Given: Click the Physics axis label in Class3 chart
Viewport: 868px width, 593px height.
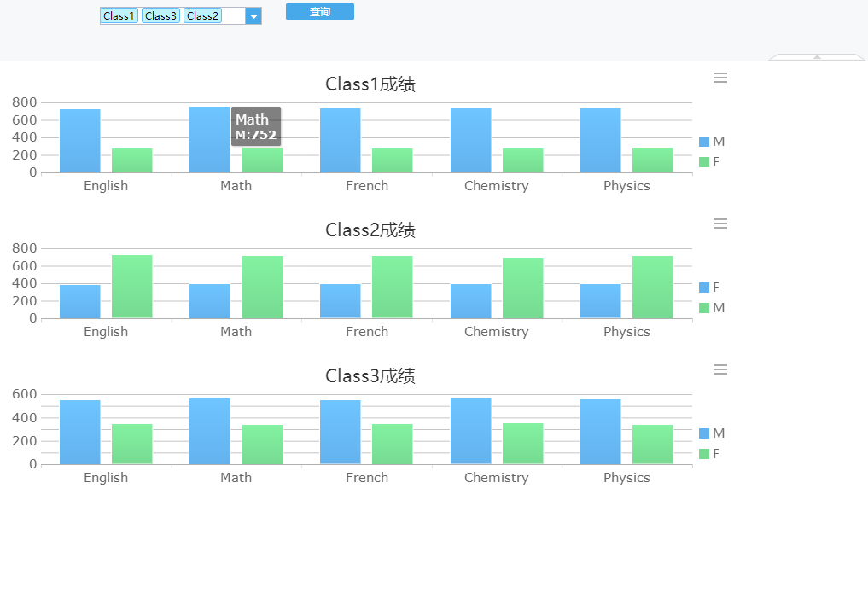Looking at the screenshot, I should [x=626, y=478].
